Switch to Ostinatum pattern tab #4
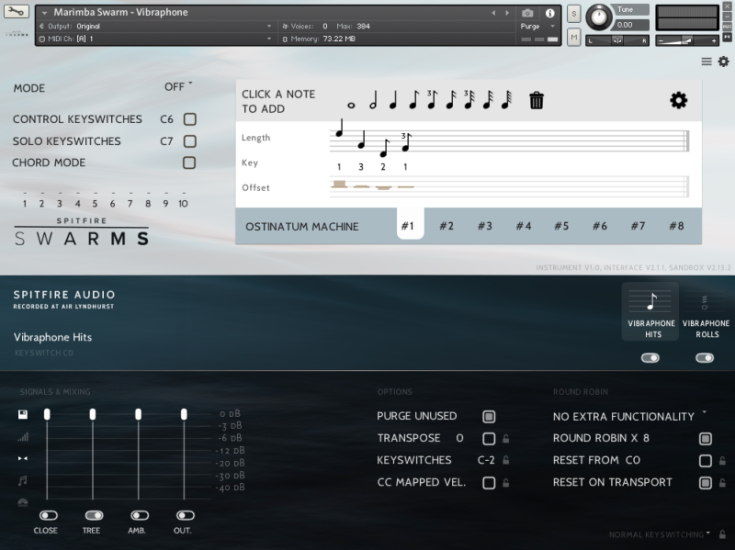 point(523,226)
